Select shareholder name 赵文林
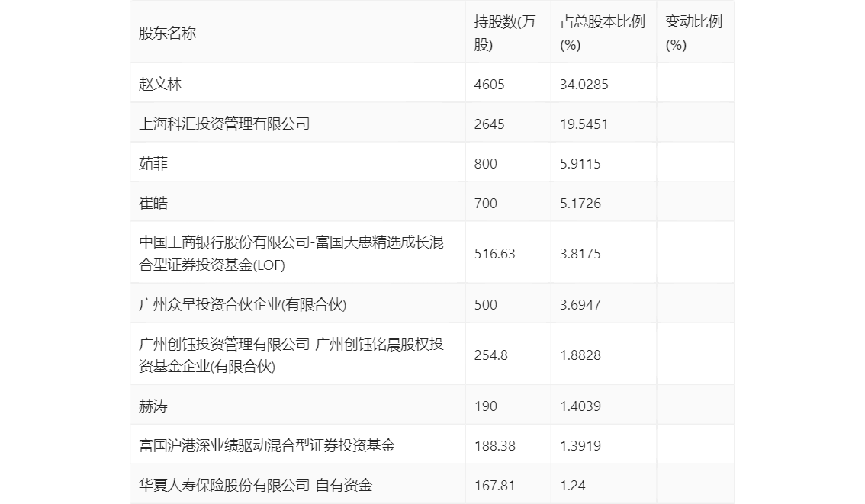 pos(160,85)
